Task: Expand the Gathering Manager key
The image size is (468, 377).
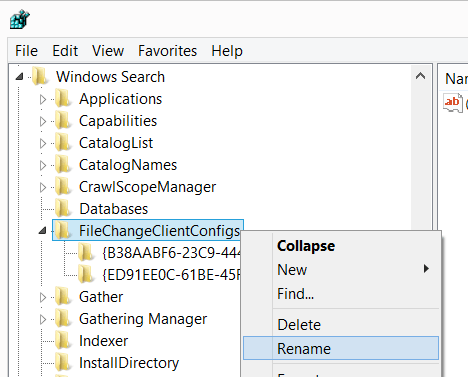Action: pos(43,319)
